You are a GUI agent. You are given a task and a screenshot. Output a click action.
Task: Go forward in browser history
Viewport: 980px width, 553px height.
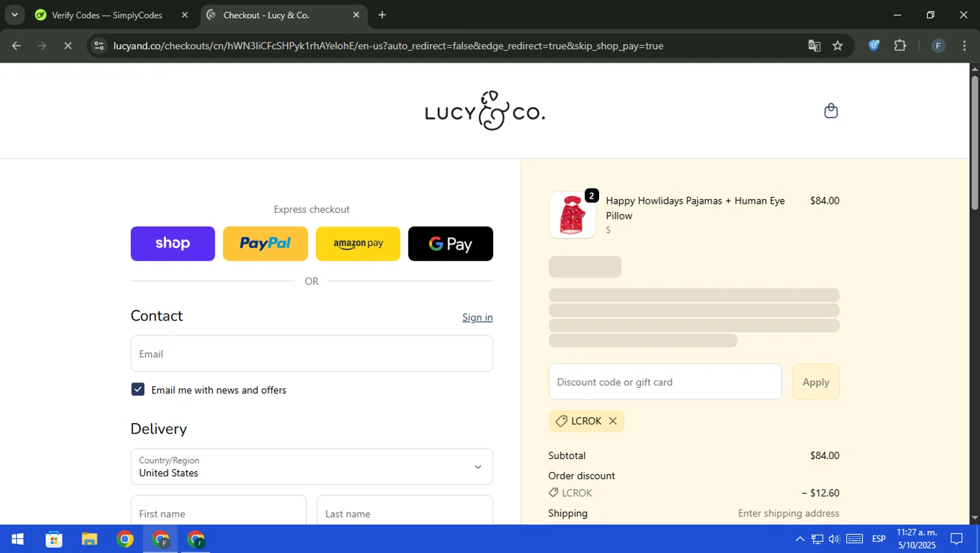[x=42, y=46]
